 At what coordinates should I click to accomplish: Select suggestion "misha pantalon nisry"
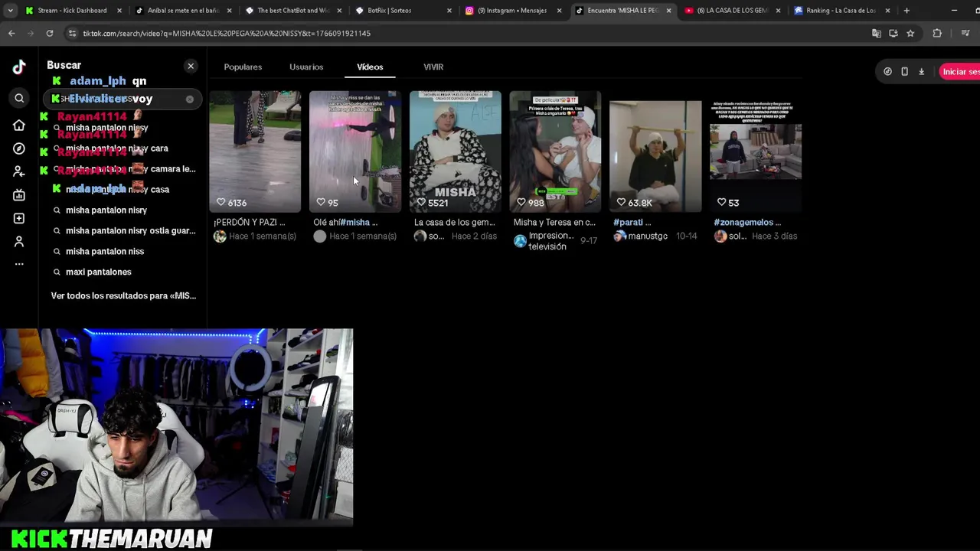coord(106,210)
